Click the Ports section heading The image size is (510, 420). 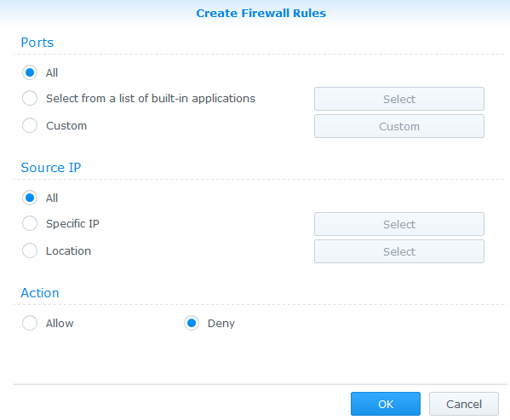click(x=37, y=43)
